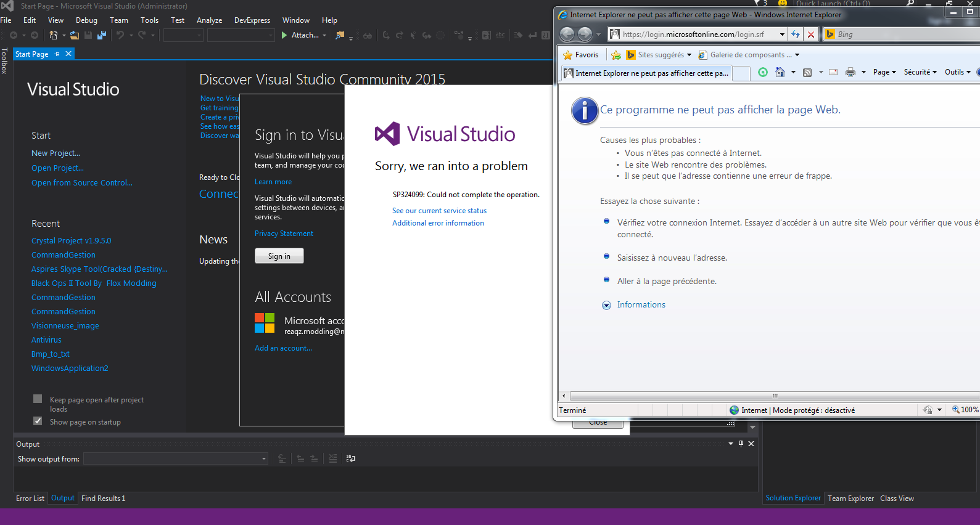Open the Debug menu
Screen dimensions: 980x525
[x=86, y=20]
